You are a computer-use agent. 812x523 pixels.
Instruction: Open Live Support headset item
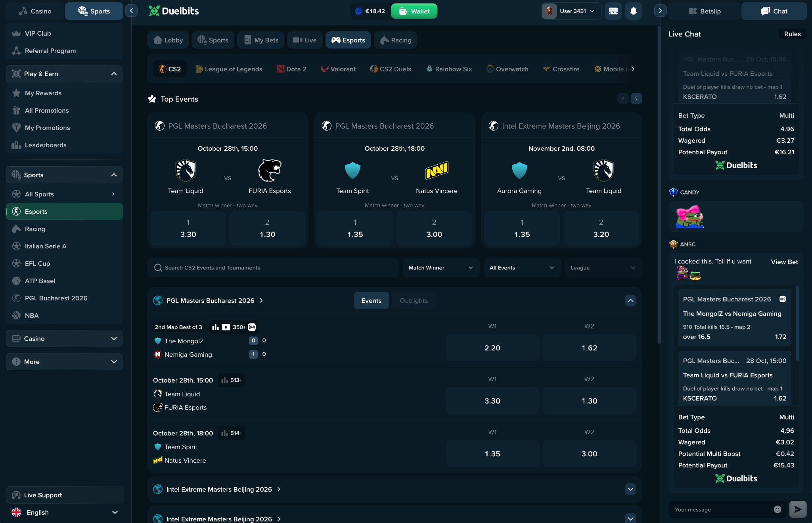[x=65, y=495]
